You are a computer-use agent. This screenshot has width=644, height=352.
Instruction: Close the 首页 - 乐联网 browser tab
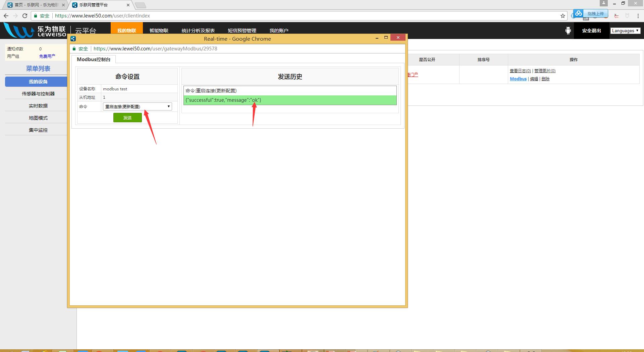(63, 5)
